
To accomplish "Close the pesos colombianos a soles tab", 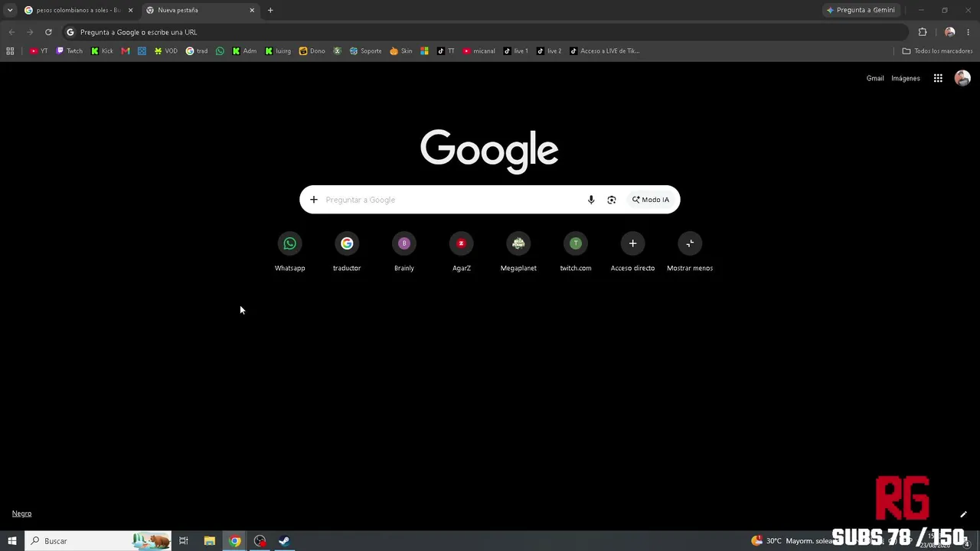I will coord(130,10).
